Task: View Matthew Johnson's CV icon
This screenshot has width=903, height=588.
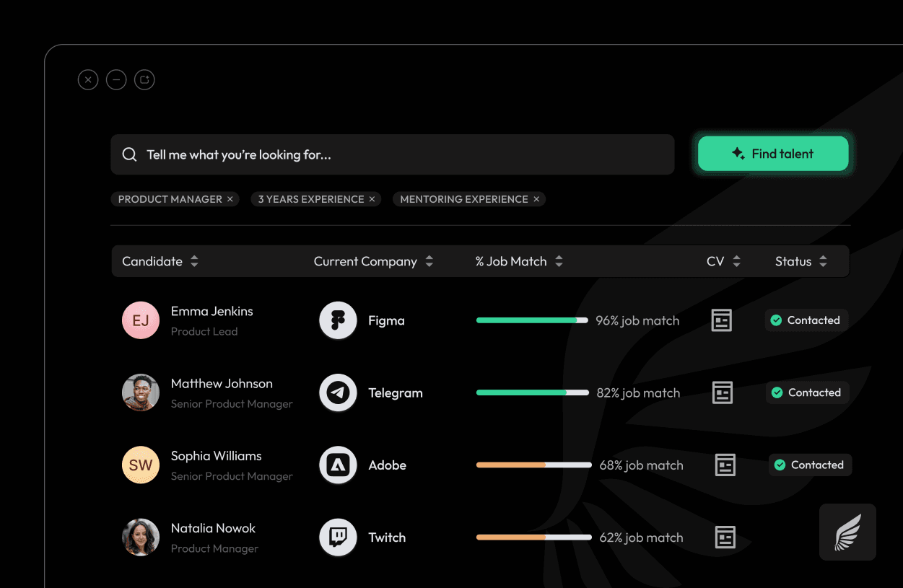Action: pos(722,392)
